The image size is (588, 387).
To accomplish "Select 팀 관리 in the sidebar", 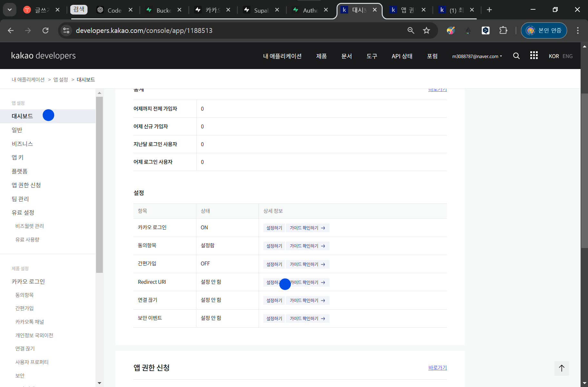I will pyautogui.click(x=20, y=199).
